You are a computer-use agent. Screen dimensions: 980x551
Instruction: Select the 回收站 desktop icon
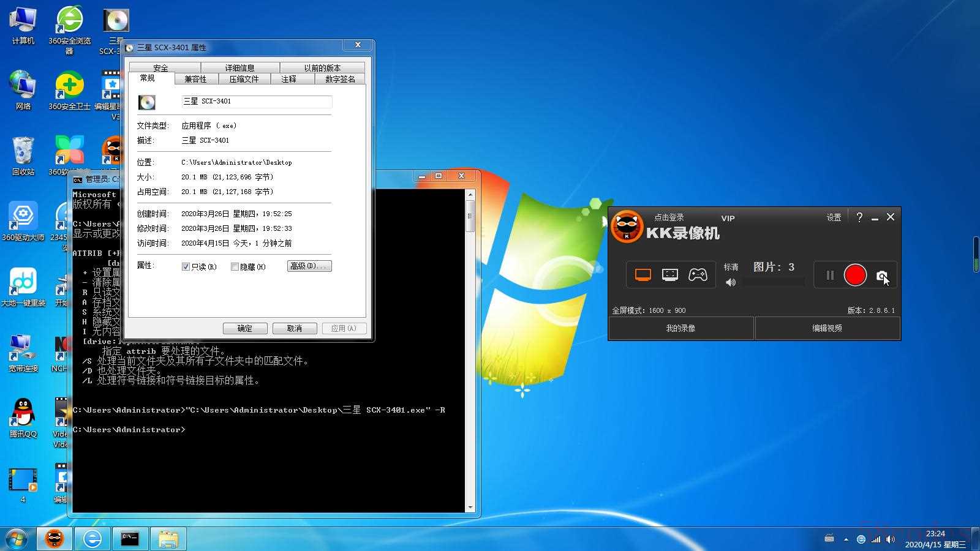click(x=23, y=156)
